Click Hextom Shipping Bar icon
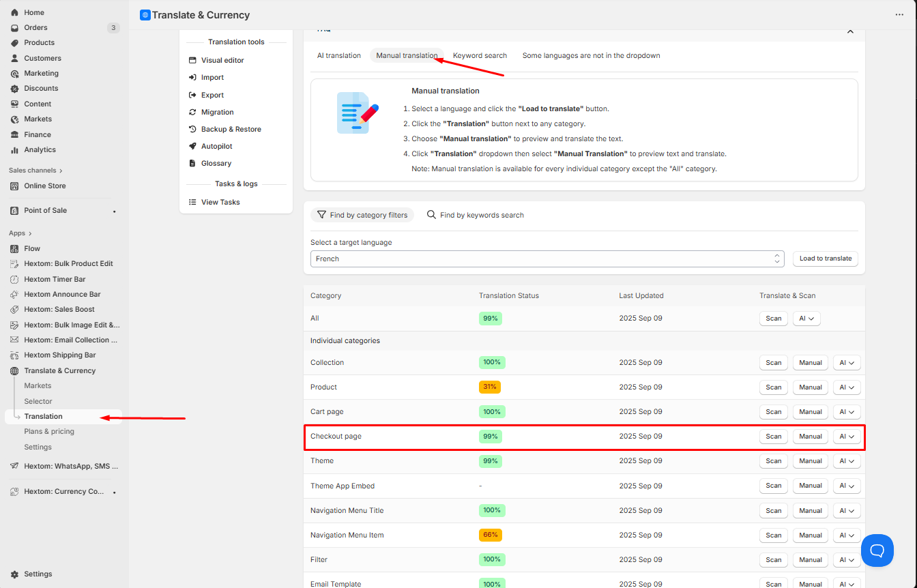 (15, 355)
